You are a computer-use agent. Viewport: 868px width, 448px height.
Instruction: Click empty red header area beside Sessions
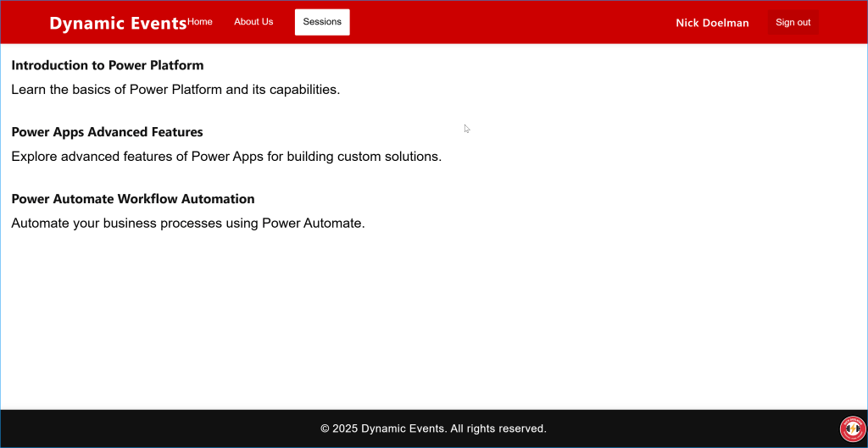click(509, 22)
